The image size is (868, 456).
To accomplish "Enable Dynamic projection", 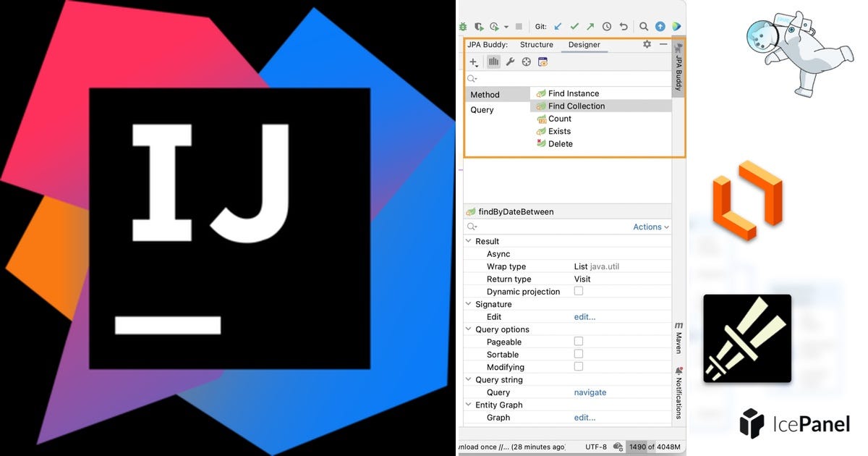I will click(x=576, y=291).
